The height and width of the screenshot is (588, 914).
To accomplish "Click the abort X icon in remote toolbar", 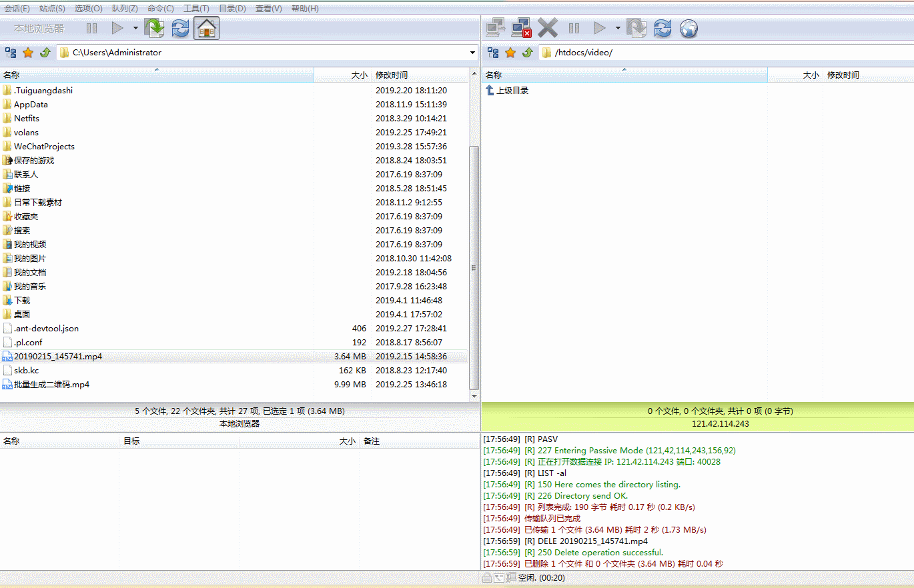I will [548, 28].
